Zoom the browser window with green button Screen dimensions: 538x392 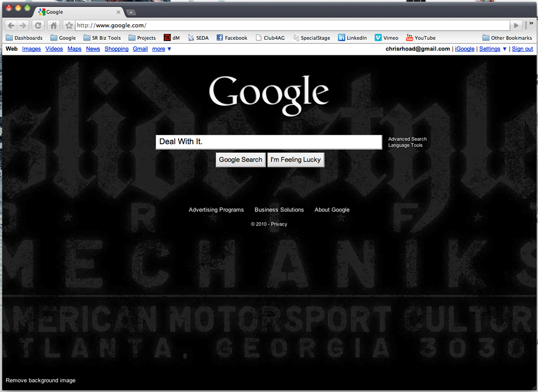[27, 8]
